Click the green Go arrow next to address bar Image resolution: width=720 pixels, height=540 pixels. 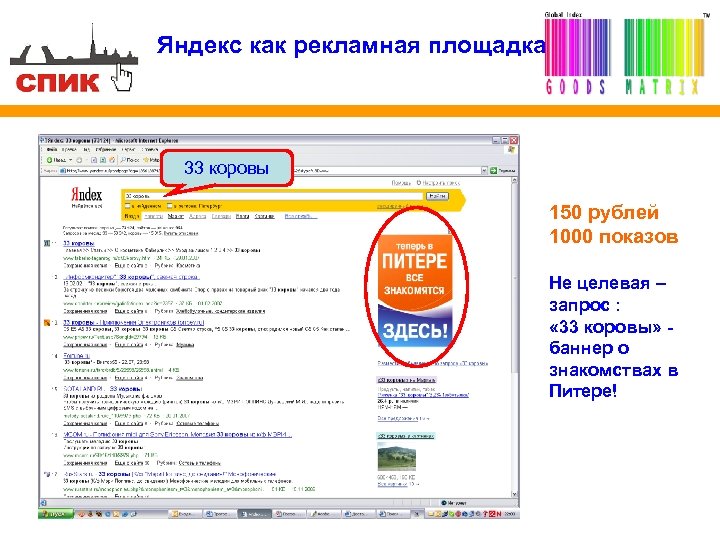click(x=493, y=170)
